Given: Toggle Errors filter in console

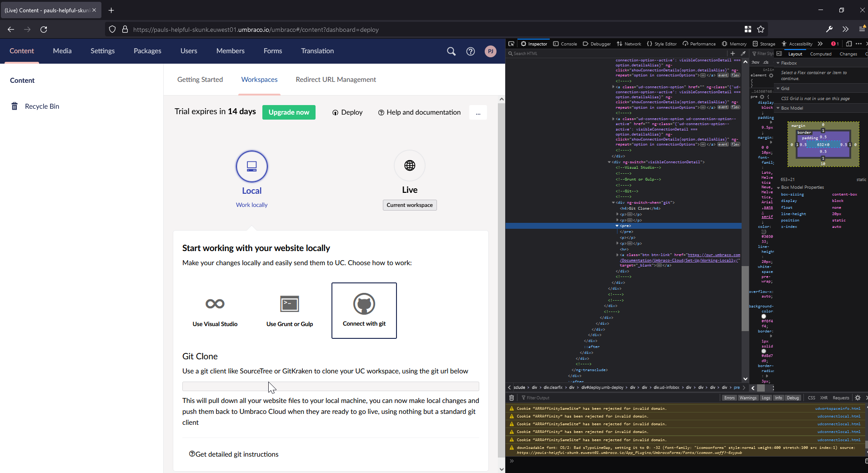Looking at the screenshot, I should pos(729,398).
